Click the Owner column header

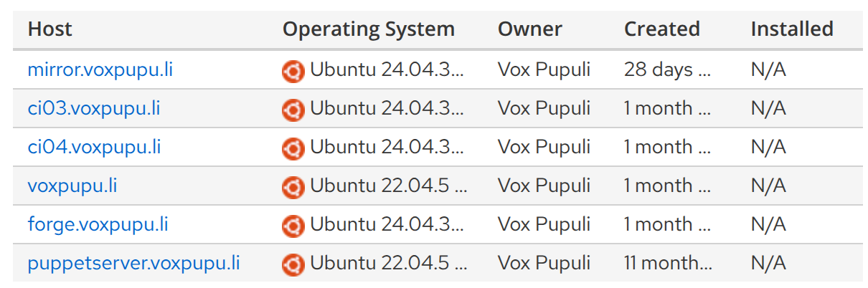click(x=530, y=29)
